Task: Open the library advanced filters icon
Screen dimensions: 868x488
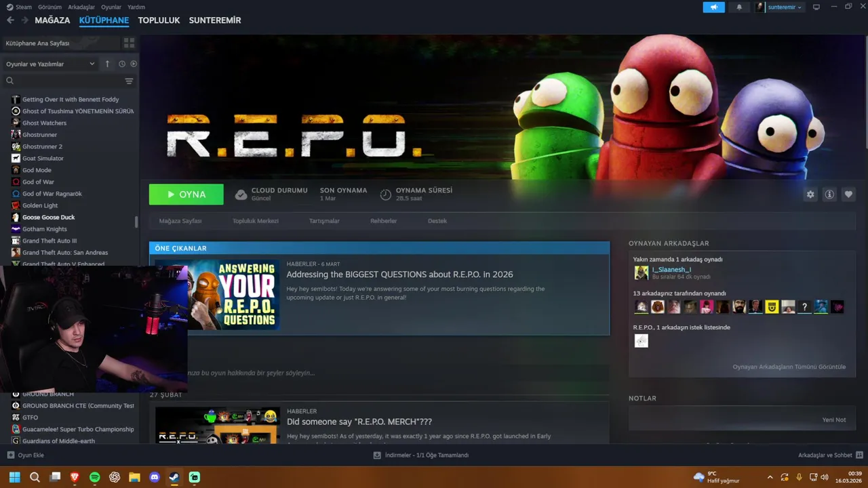Action: [129, 81]
